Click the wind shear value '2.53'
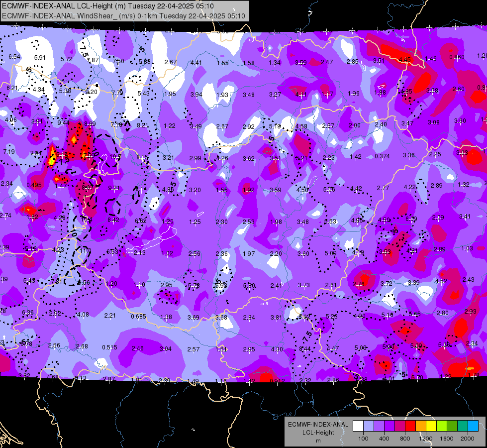The image size is (487, 448). (x=248, y=222)
